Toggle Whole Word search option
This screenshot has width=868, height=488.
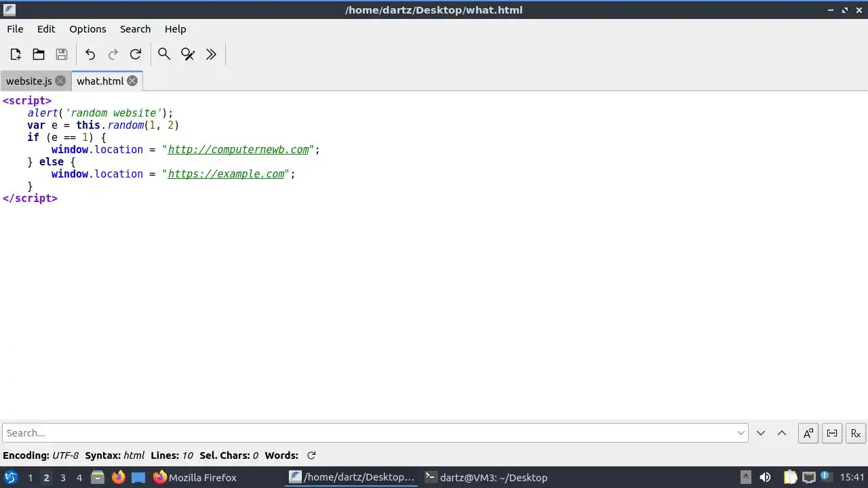click(832, 433)
